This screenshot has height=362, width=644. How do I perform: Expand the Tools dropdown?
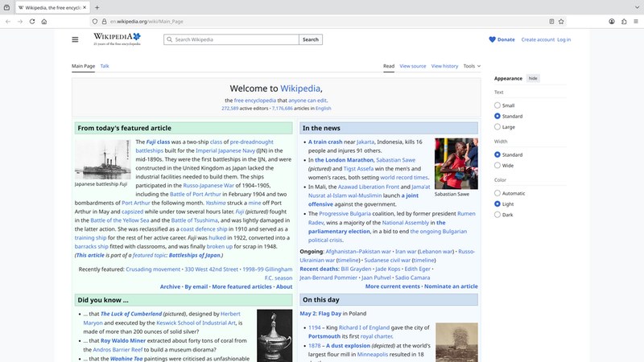[x=472, y=66]
